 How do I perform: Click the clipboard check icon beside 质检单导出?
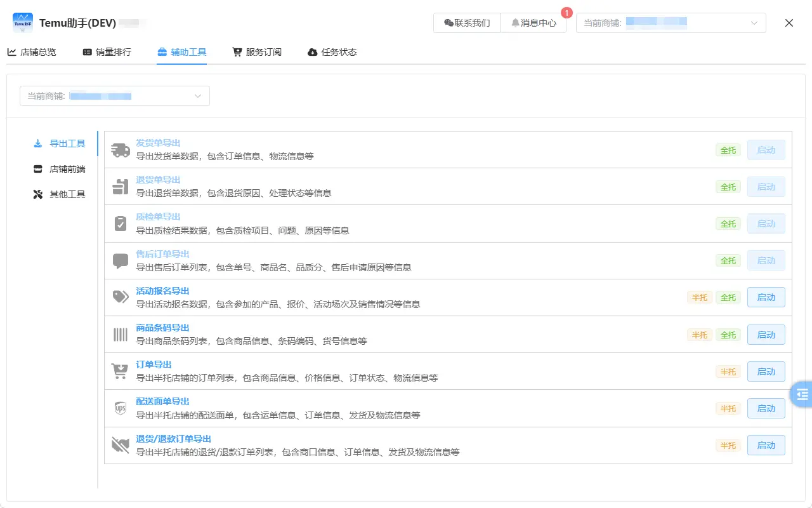121,224
